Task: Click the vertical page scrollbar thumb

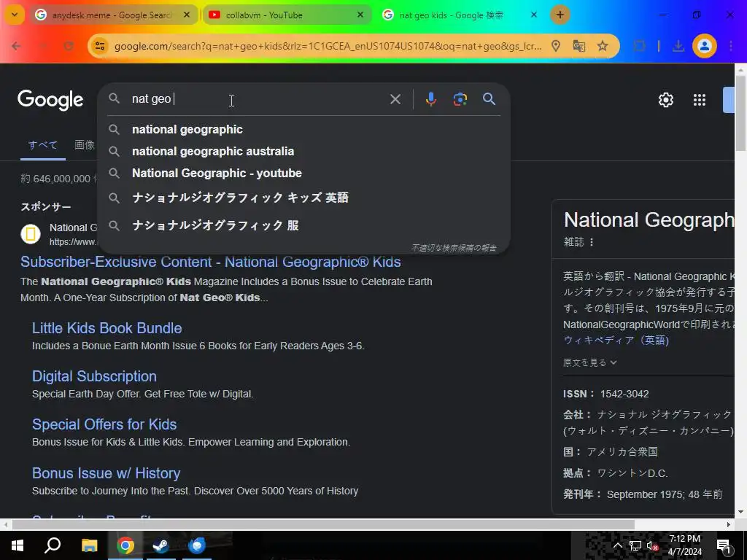Action: 740,113
